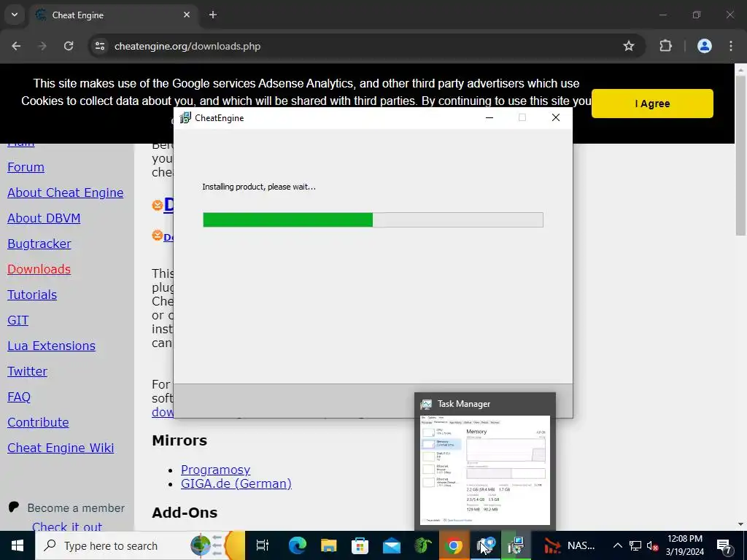Switch to Chrome on the taskbar
Image resolution: width=747 pixels, height=560 pixels.
[454, 545]
